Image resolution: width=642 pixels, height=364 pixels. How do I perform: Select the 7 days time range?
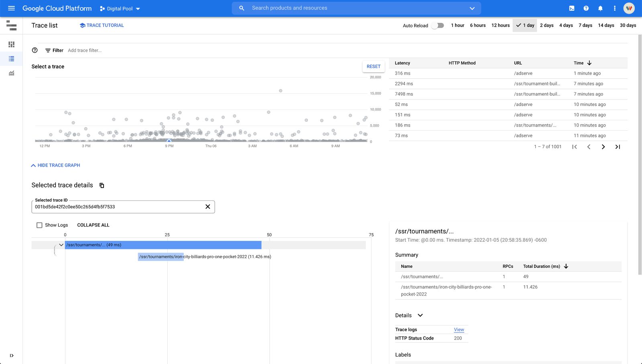pyautogui.click(x=585, y=25)
